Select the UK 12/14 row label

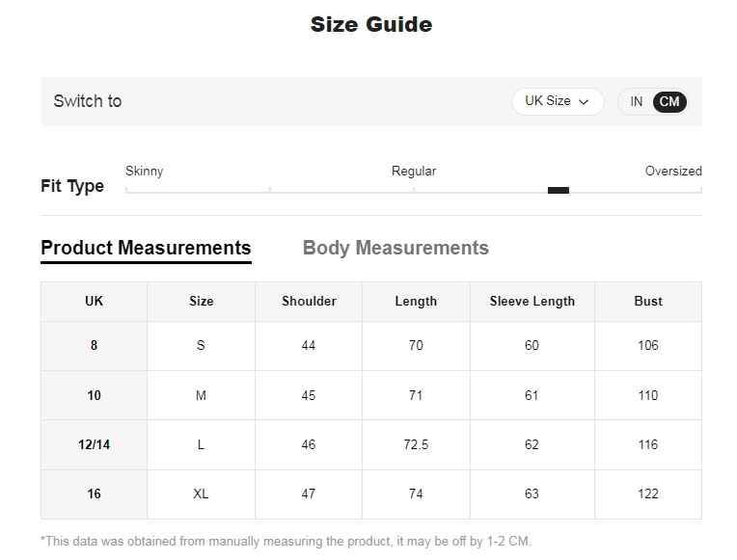(94, 444)
